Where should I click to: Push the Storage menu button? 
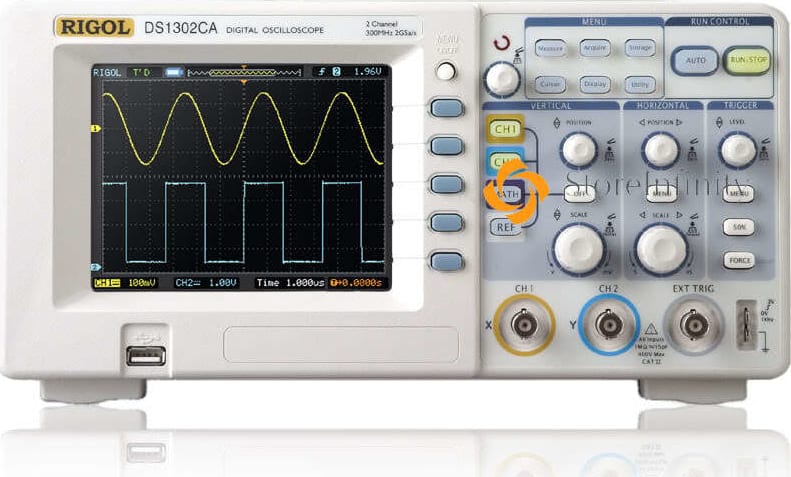coord(640,48)
